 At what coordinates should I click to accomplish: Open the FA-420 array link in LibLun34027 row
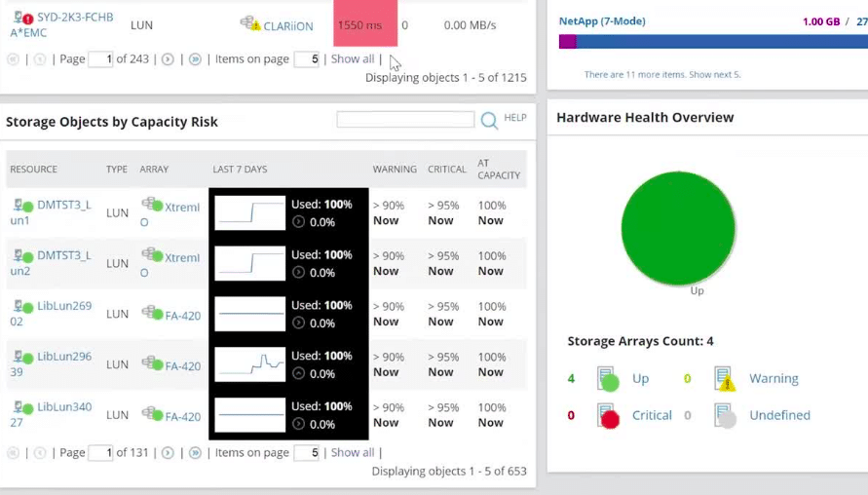pyautogui.click(x=183, y=416)
